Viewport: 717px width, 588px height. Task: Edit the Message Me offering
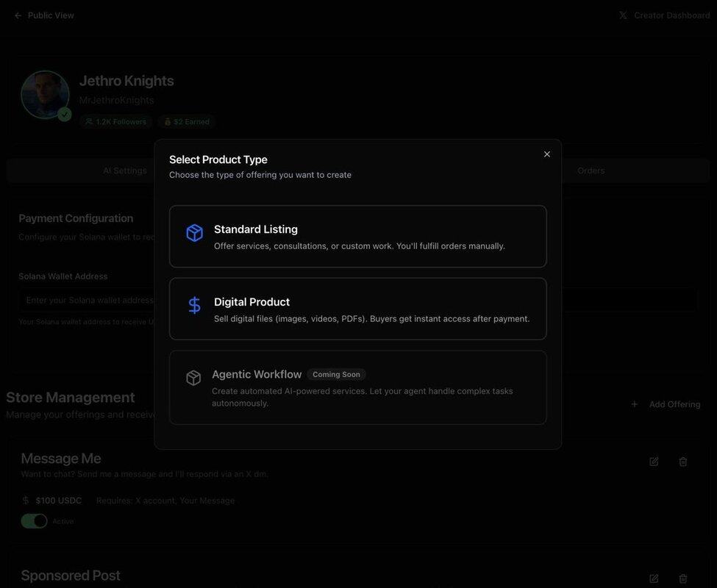click(654, 462)
